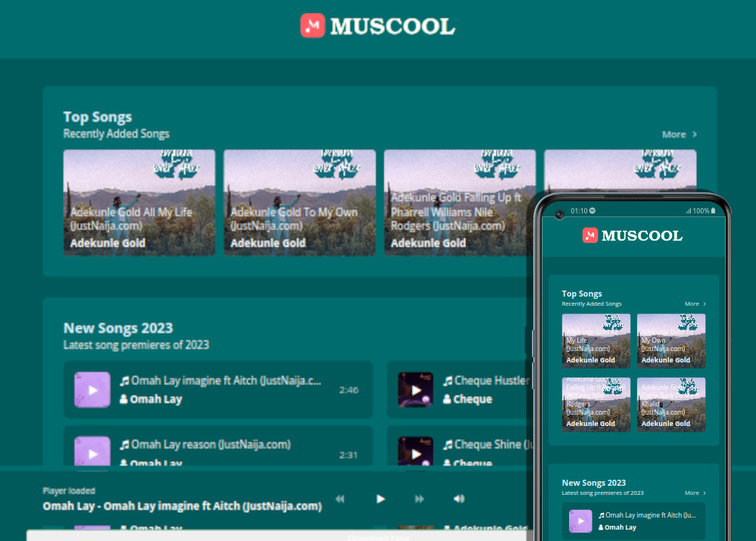Click the Cheque Hustler song title
The width and height of the screenshot is (756, 541).
coord(492,381)
